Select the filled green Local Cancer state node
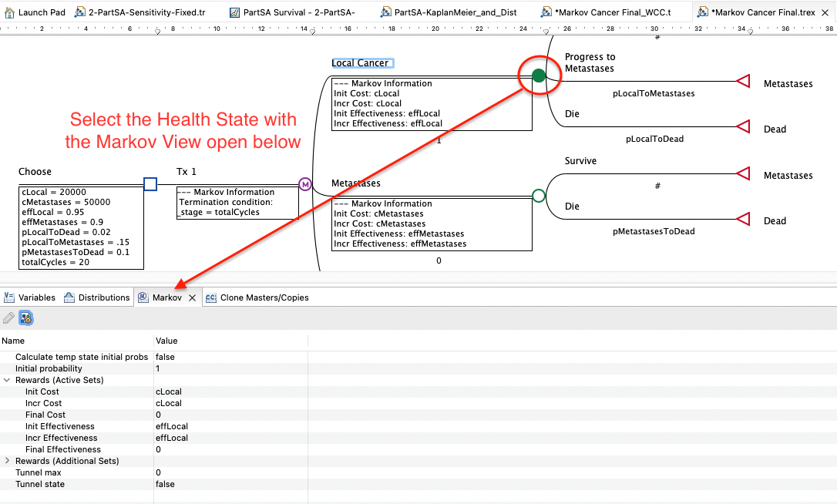Viewport: 837px width, 504px height. 539,76
